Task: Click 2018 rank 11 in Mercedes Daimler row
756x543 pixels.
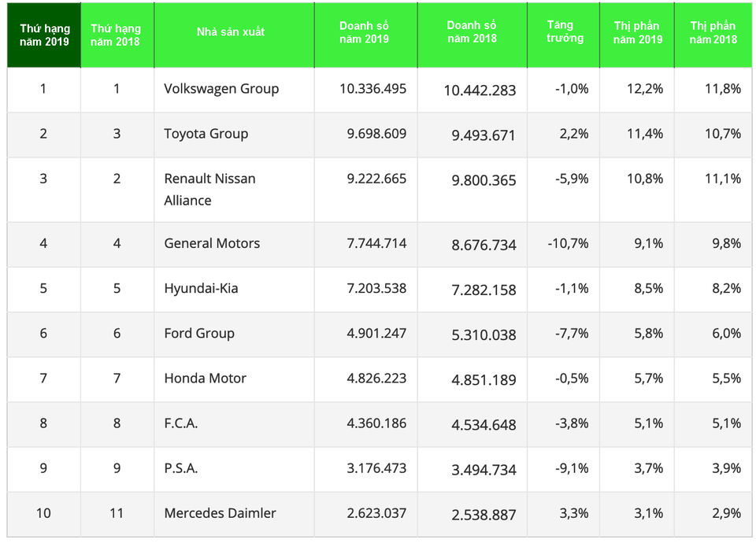Action: click(x=117, y=513)
